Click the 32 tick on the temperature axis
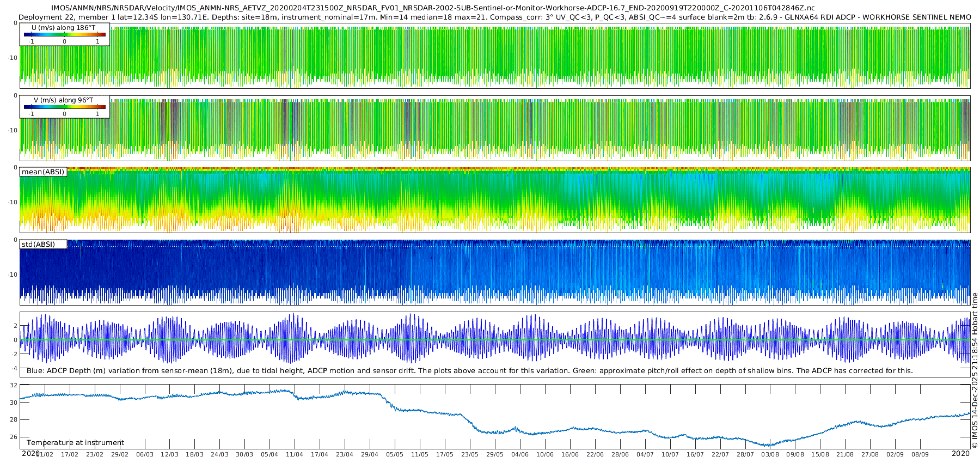The image size is (980, 463). pos(14,385)
